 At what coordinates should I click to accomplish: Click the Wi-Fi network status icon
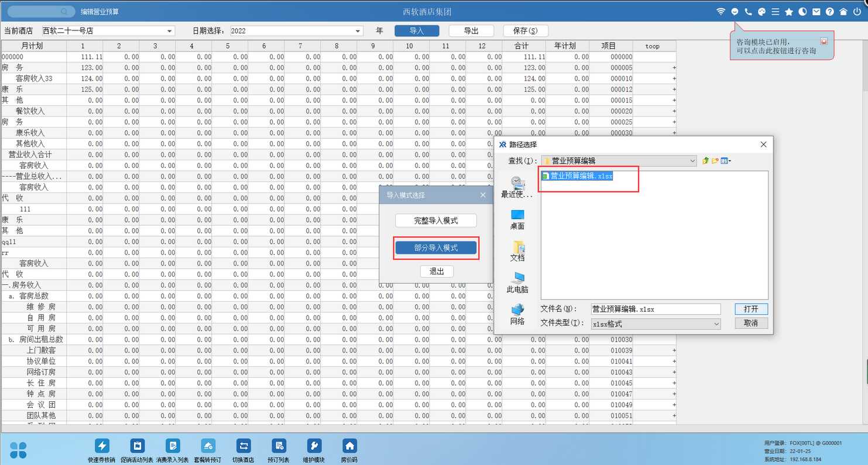[721, 12]
